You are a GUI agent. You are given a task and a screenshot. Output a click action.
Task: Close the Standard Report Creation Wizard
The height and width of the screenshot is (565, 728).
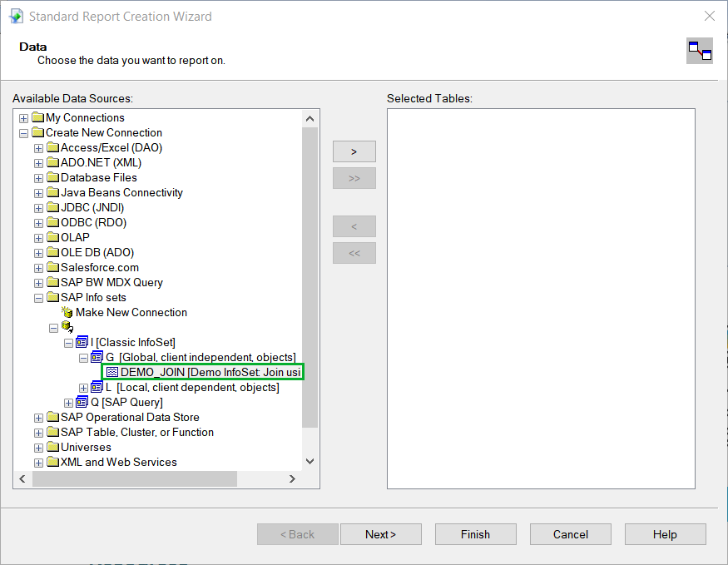click(x=709, y=17)
